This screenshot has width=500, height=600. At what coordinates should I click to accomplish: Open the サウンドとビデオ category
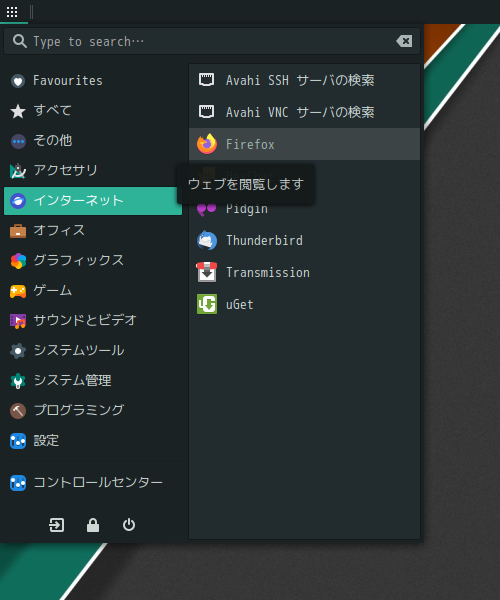tap(93, 321)
